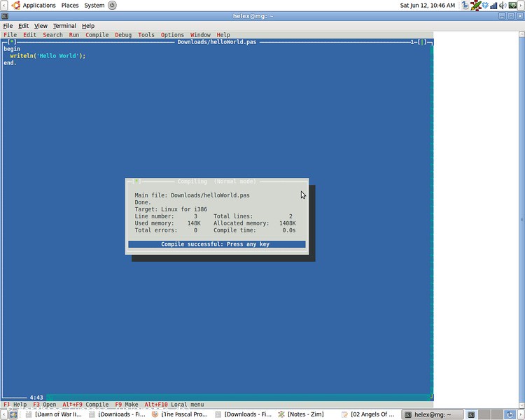
Task: Click the terminal window's right scrollbar
Action: pos(521,219)
